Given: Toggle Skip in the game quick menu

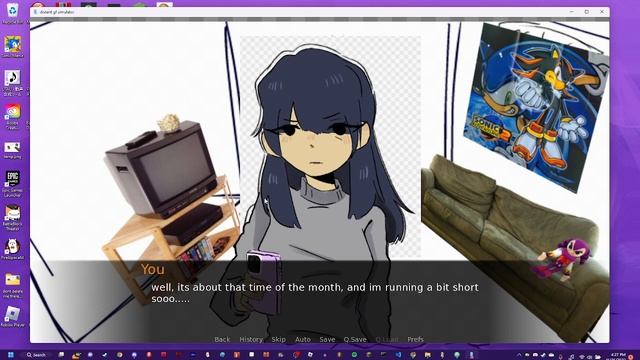Looking at the screenshot, I should (278, 339).
